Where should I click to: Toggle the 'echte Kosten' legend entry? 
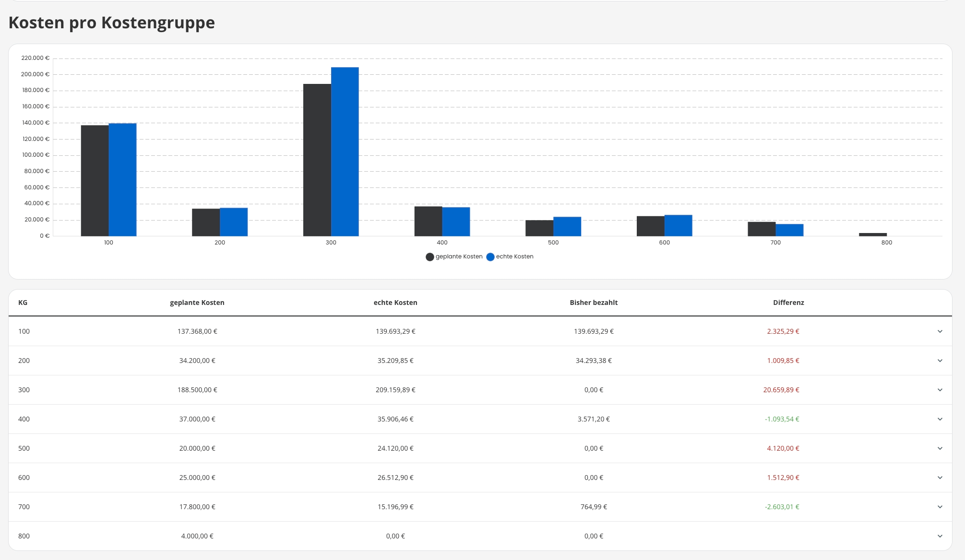tap(514, 257)
